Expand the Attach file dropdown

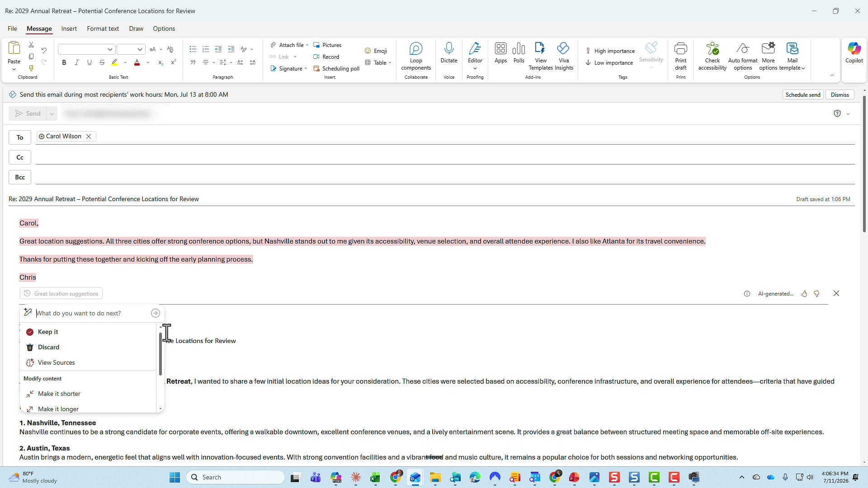pyautogui.click(x=307, y=45)
